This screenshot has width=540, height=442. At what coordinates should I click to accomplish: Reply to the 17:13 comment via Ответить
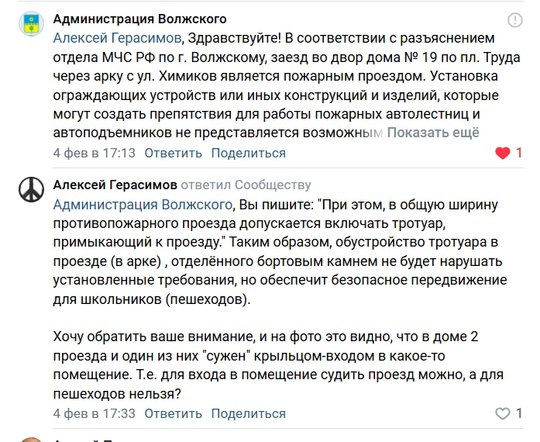(173, 153)
